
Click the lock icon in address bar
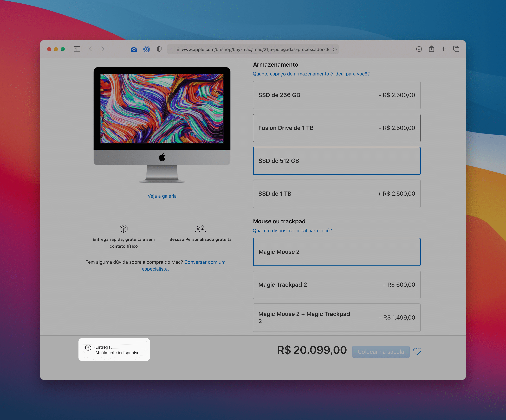178,49
